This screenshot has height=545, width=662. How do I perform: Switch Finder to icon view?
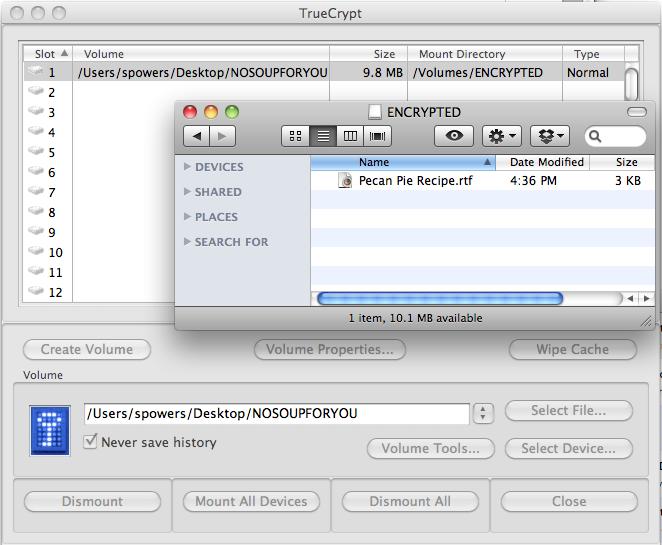[x=296, y=136]
